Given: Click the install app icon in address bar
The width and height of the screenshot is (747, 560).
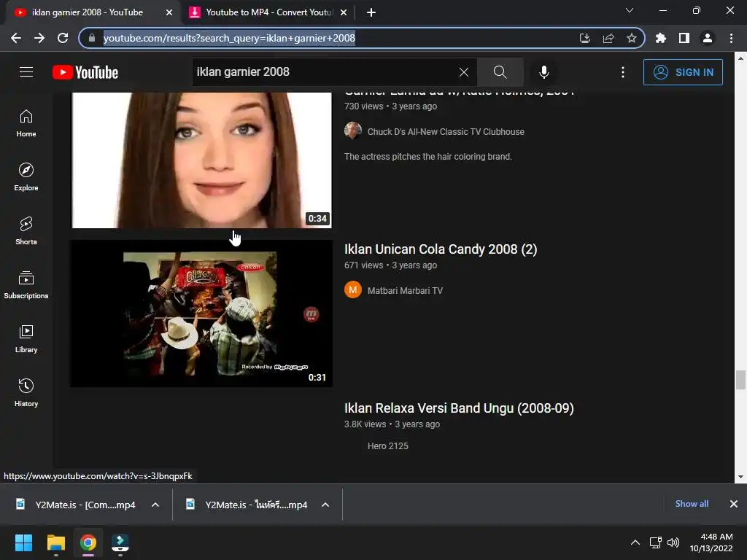Looking at the screenshot, I should [x=584, y=38].
